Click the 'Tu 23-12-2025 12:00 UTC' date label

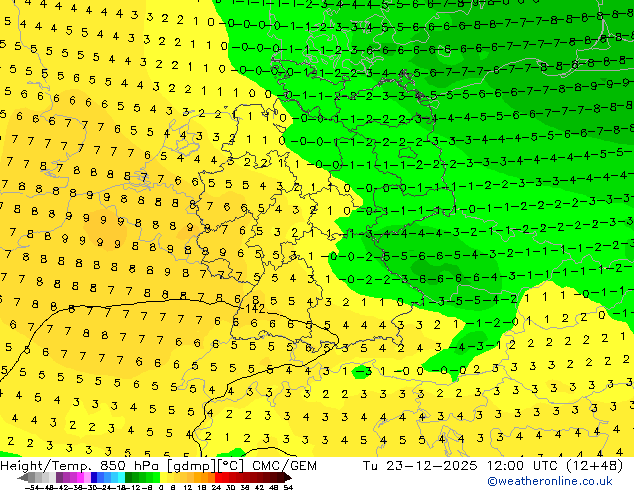pos(461,466)
